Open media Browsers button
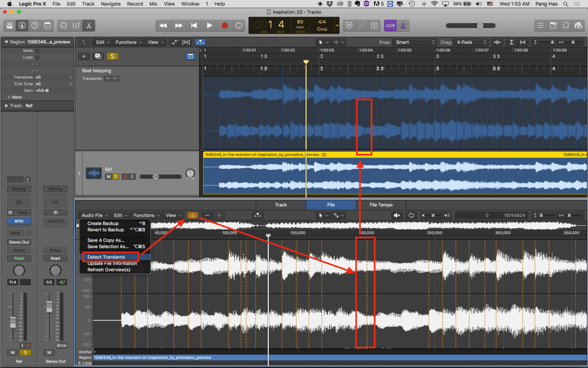Screen dimensions: 588x368 (x=578, y=25)
